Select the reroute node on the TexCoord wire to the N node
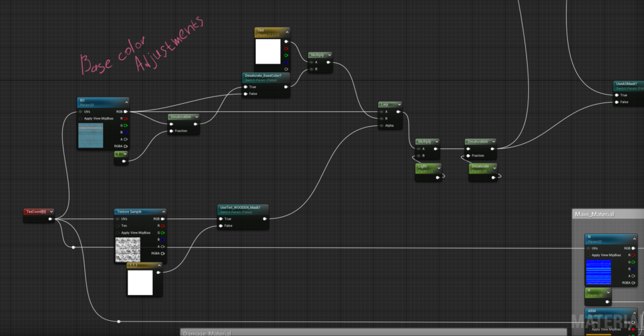Image resolution: width=644 pixels, height=336 pixels. point(74,247)
